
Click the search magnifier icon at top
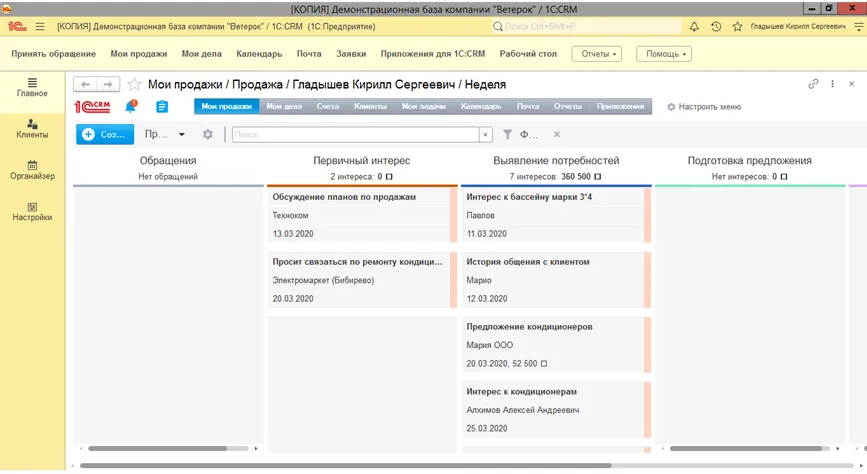click(x=498, y=27)
